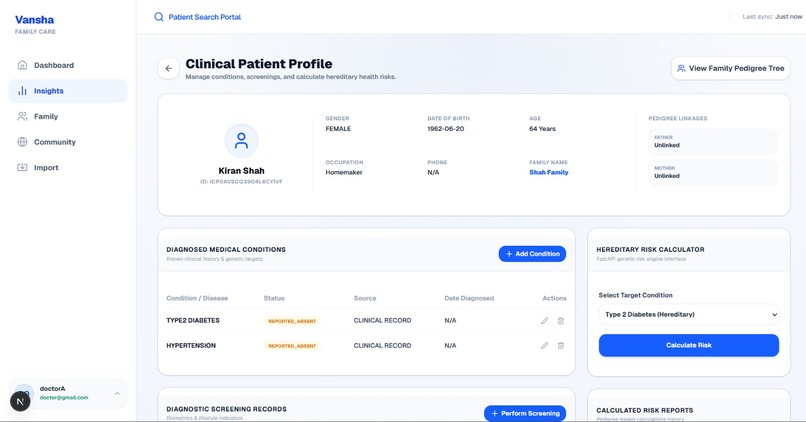Click the Vansha Family Care logo
Image resolution: width=806 pixels, height=422 pixels.
point(35,24)
